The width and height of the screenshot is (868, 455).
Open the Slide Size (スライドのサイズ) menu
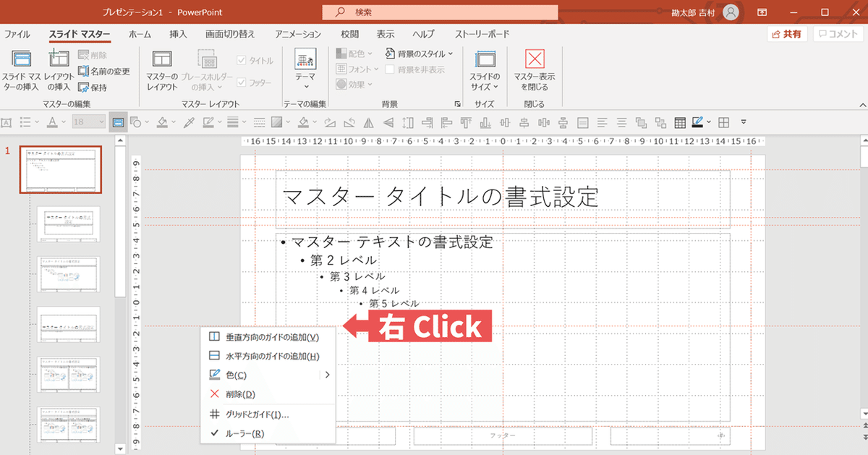(x=485, y=70)
